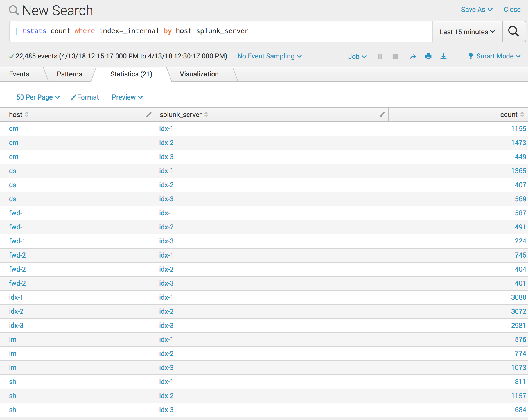Open the Save As menu
Viewport: 528px width, 420px height.
[476, 9]
